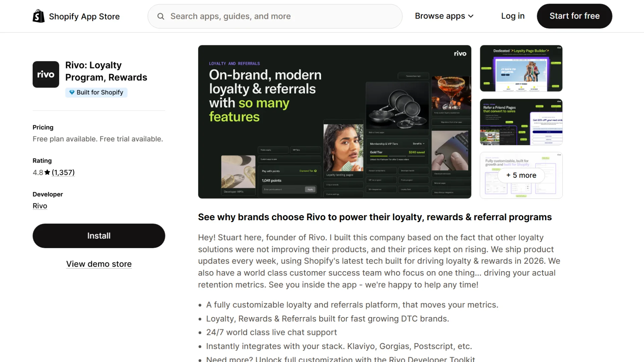Click the fast growing DTC brands bullet
644x362 pixels.
click(x=328, y=318)
